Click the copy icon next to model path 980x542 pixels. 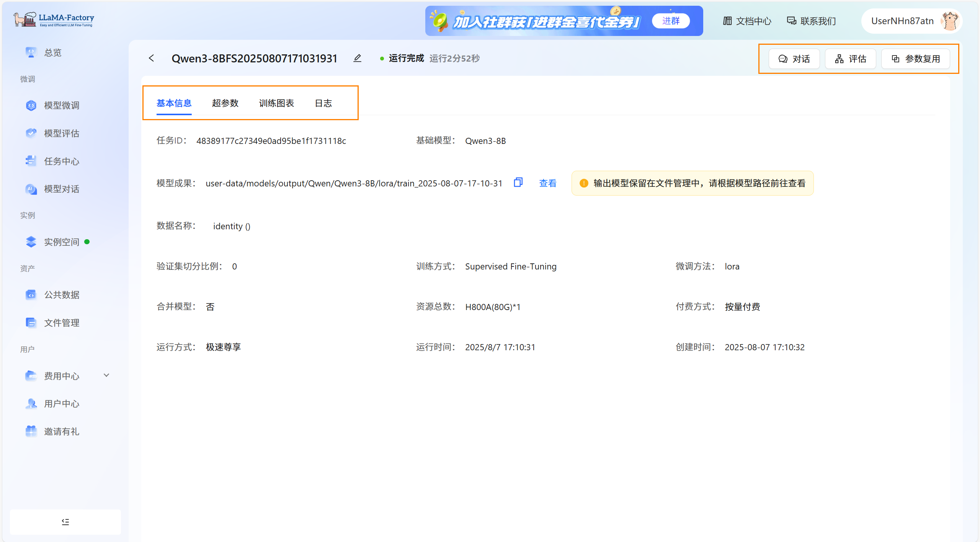click(518, 183)
